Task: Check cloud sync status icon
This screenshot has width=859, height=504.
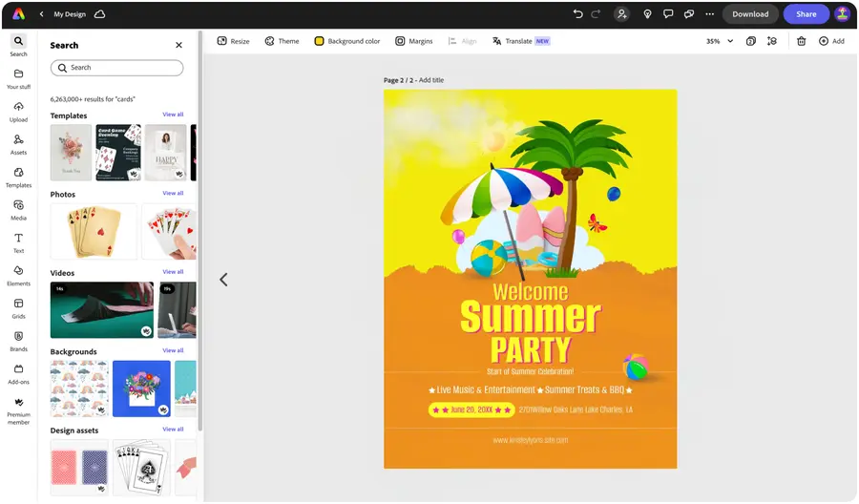Action: point(99,14)
